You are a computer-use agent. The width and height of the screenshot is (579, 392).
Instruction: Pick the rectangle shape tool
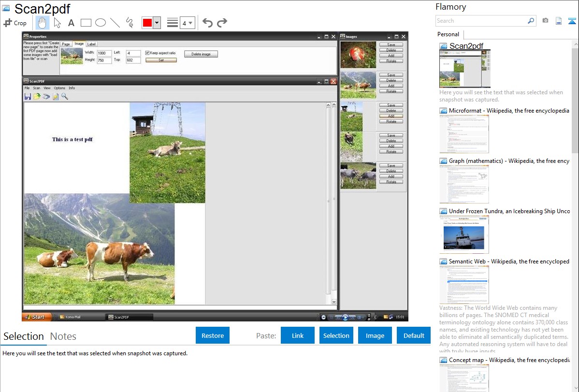86,23
